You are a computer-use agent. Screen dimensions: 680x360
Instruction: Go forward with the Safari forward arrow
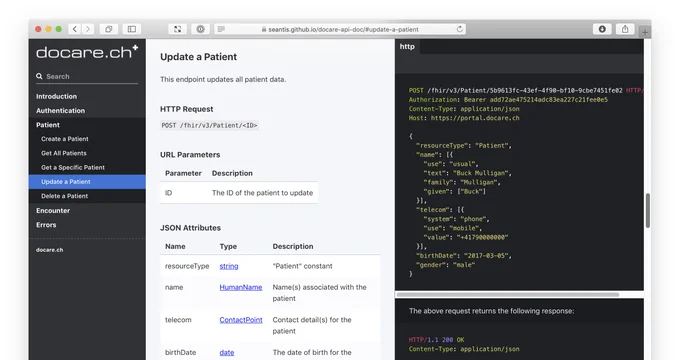(88, 29)
